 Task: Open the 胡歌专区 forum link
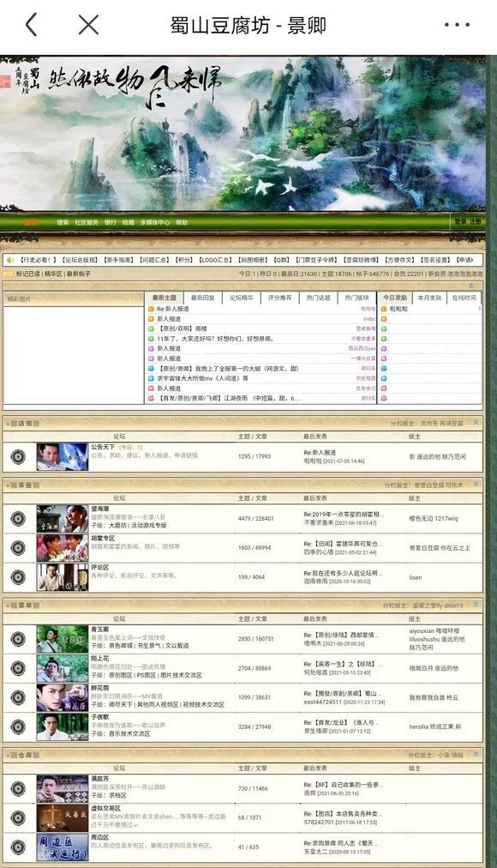[x=103, y=538]
